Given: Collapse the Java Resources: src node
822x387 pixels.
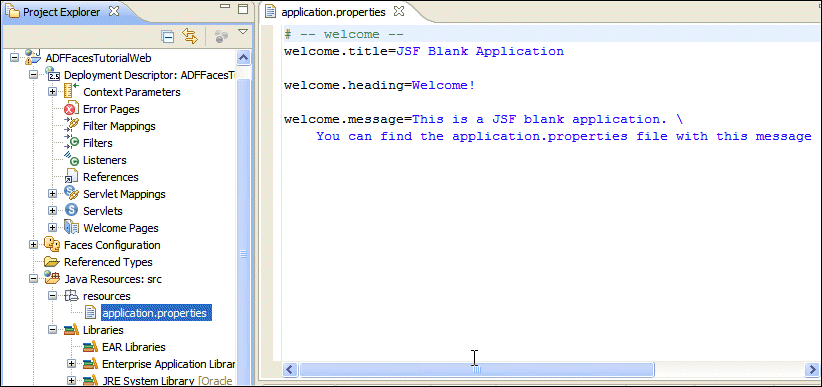Looking at the screenshot, I should pyautogui.click(x=34, y=279).
